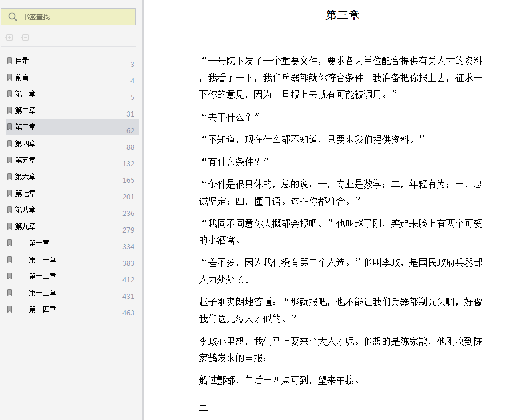Click bookmark icon beside 目录
This screenshot has width=509, height=420.
coord(10,61)
